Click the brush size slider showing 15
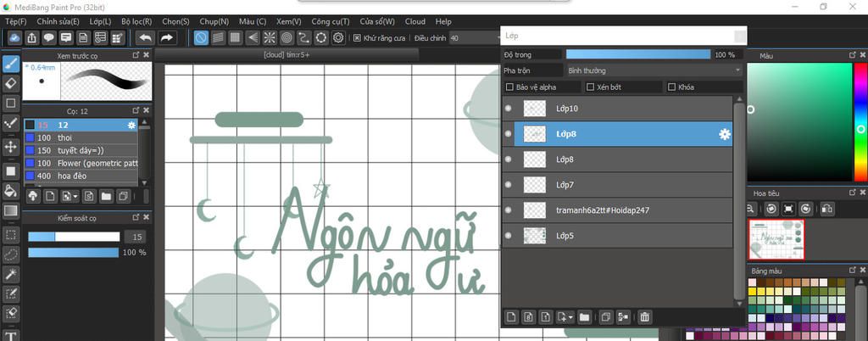The width and height of the screenshot is (868, 341). pos(74,237)
